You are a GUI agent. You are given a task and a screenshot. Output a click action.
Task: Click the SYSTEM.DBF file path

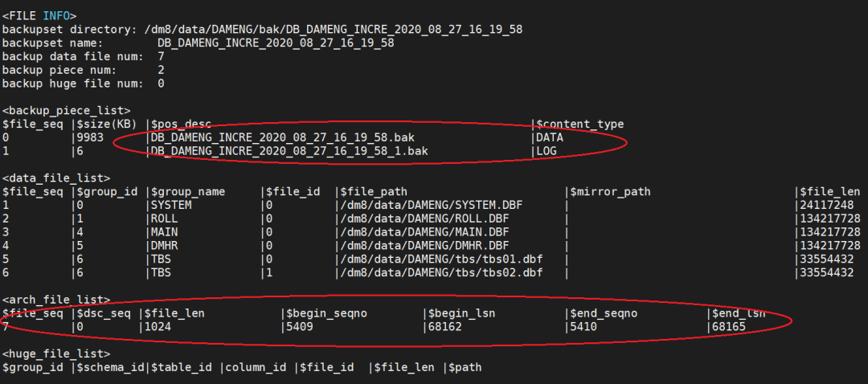426,205
